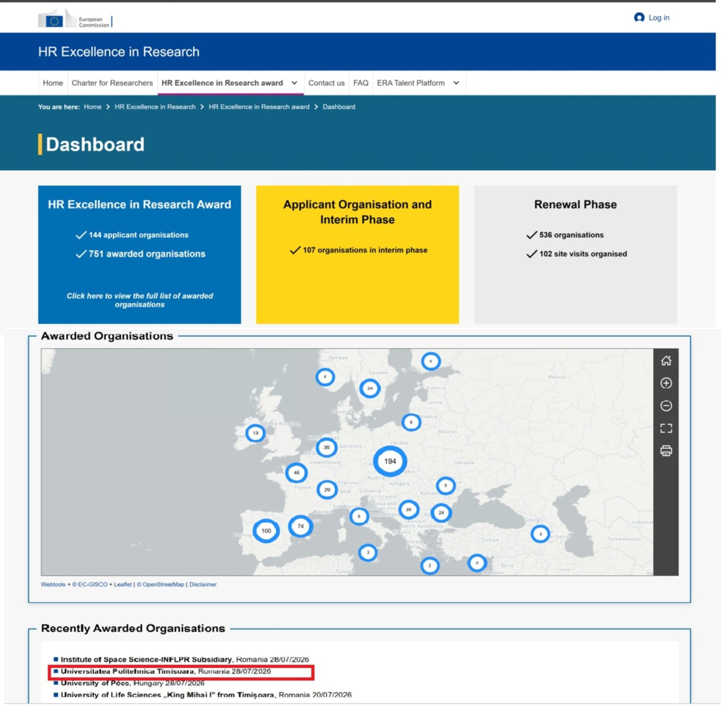Click the Log in user icon

[x=639, y=17]
